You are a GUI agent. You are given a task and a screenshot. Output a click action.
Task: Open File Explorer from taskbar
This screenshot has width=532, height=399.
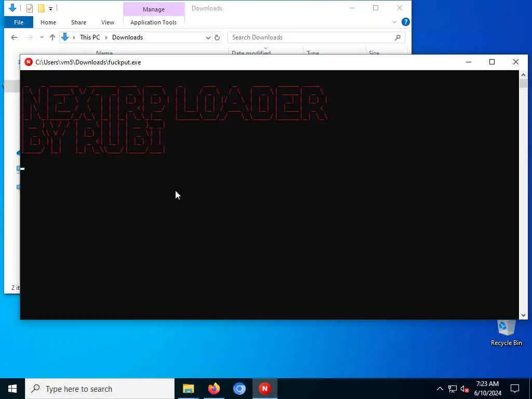click(x=188, y=389)
